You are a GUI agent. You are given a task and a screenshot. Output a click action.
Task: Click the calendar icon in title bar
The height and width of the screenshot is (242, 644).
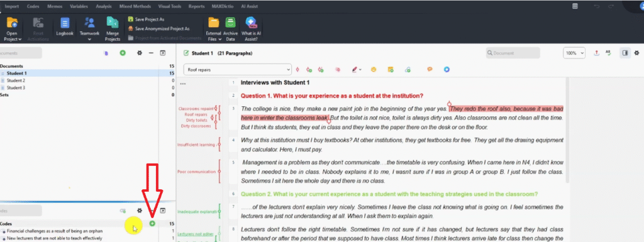click(575, 6)
